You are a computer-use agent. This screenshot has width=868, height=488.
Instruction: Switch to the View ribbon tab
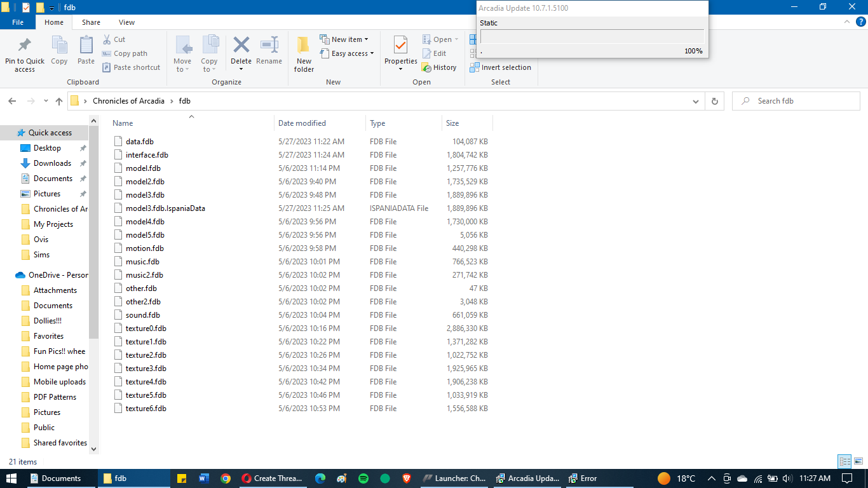126,22
